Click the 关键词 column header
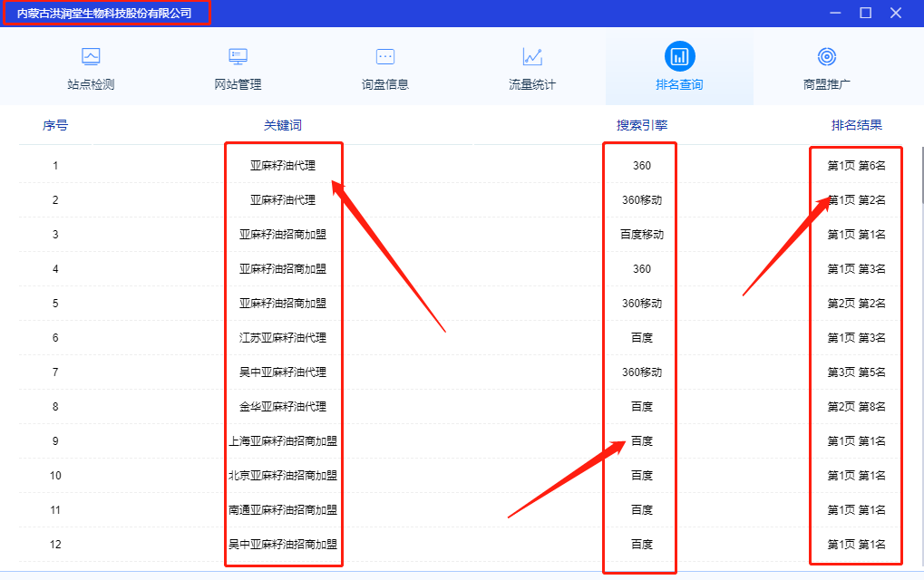Image resolution: width=924 pixels, height=580 pixels. (284, 124)
